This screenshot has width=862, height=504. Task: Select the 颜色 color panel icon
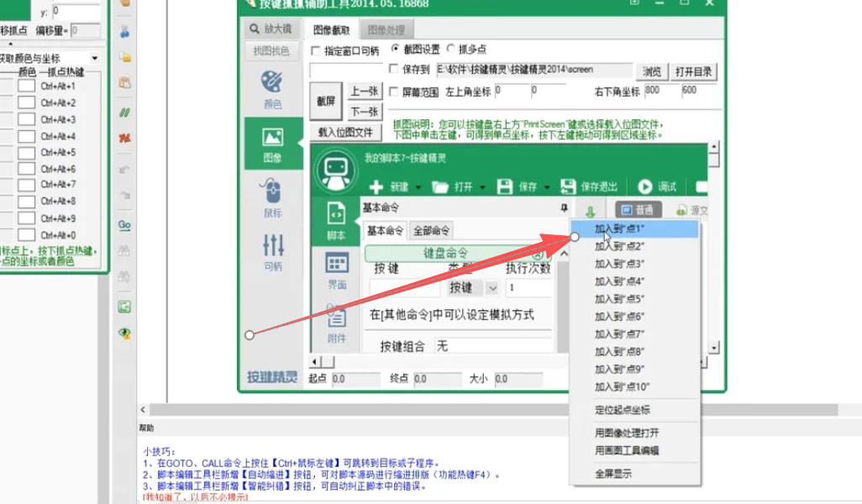click(x=271, y=87)
